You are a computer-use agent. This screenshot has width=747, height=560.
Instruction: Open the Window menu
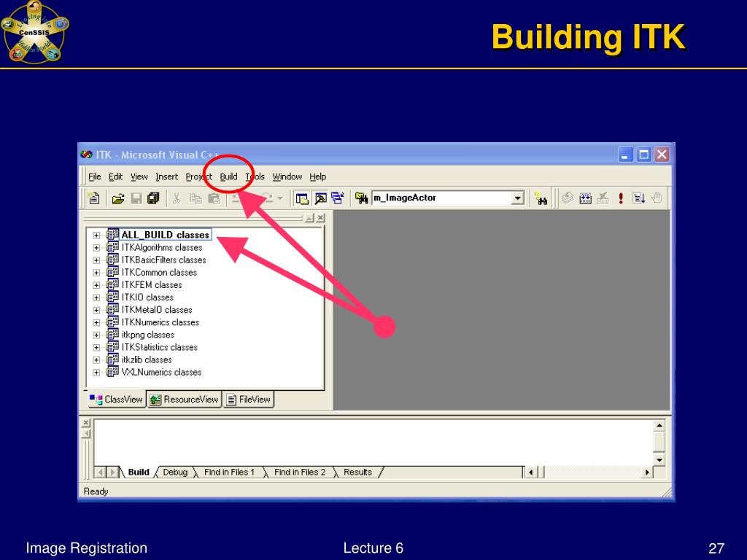pyautogui.click(x=287, y=176)
